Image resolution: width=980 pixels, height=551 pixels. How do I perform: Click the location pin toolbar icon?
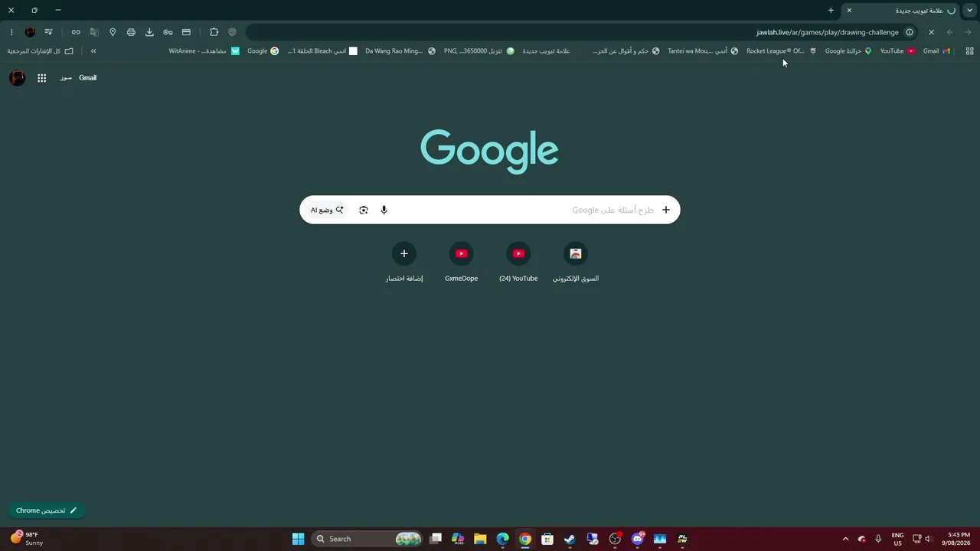click(x=113, y=32)
